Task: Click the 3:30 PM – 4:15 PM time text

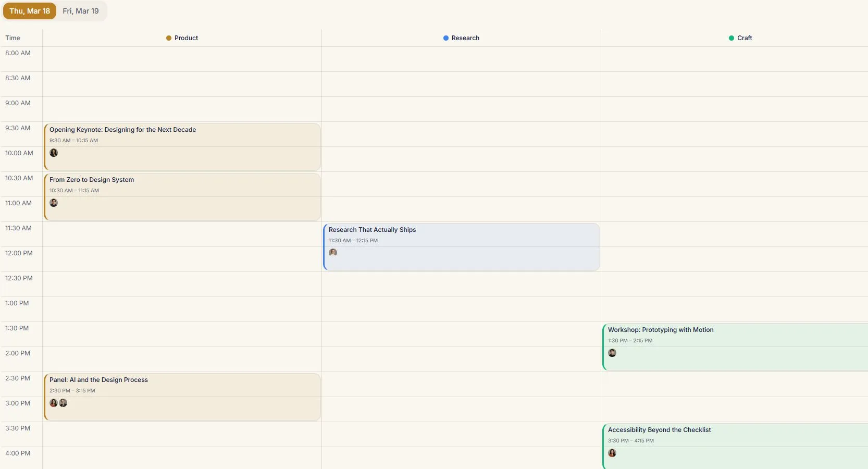Action: pos(631,441)
